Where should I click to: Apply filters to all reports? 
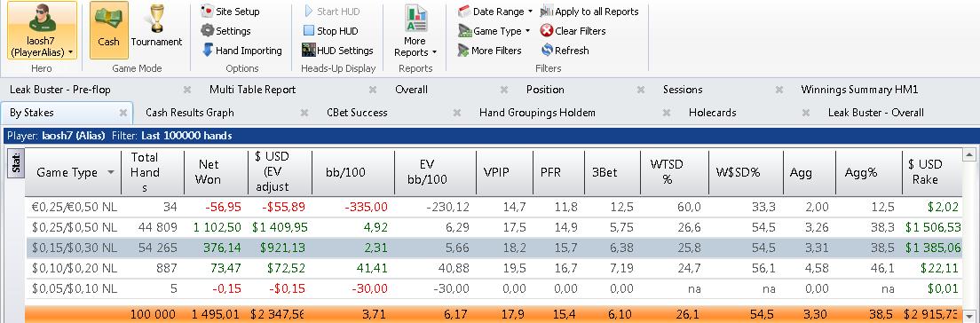pos(589,12)
